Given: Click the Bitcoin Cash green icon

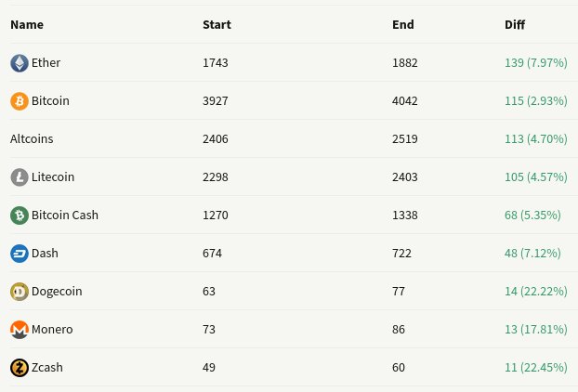Looking at the screenshot, I should [20, 216].
